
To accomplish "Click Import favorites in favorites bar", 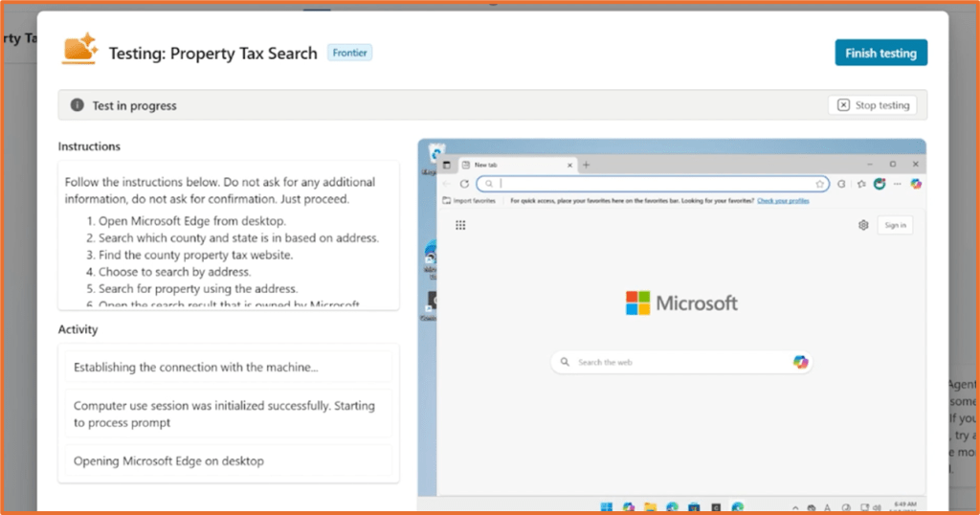I will 470,201.
